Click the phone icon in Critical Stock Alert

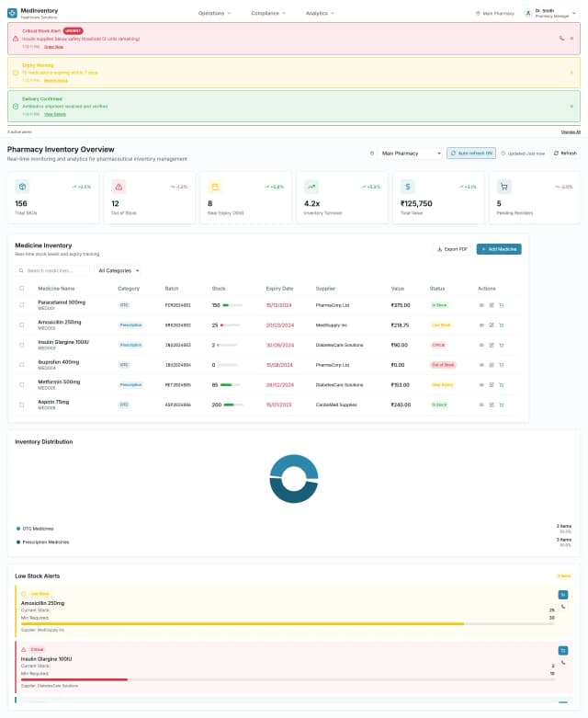(x=561, y=39)
